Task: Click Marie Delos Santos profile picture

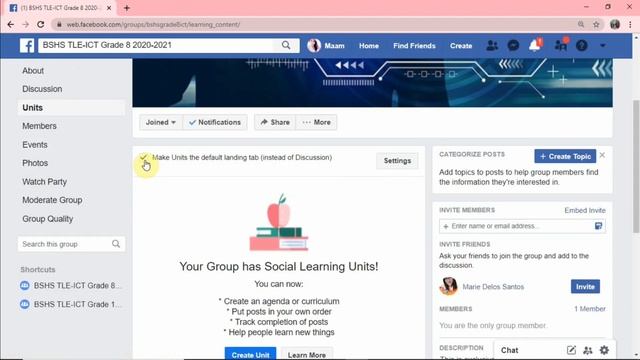Action: [x=448, y=286]
